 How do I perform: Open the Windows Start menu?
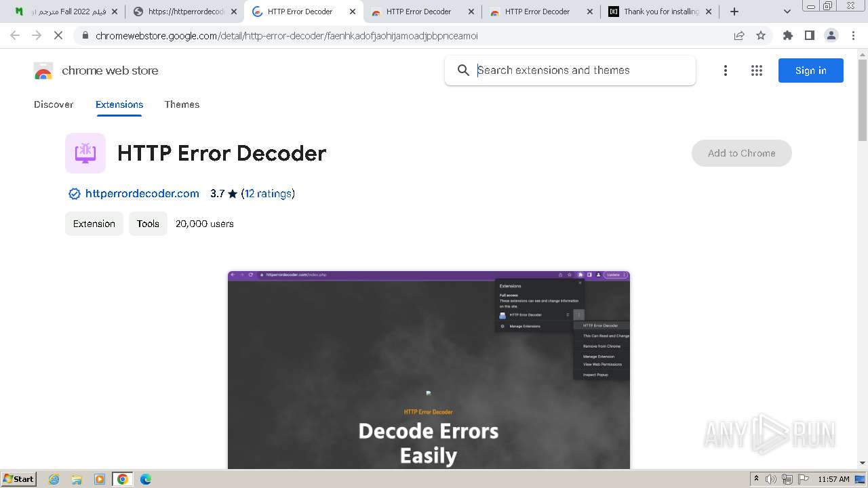pyautogui.click(x=18, y=479)
